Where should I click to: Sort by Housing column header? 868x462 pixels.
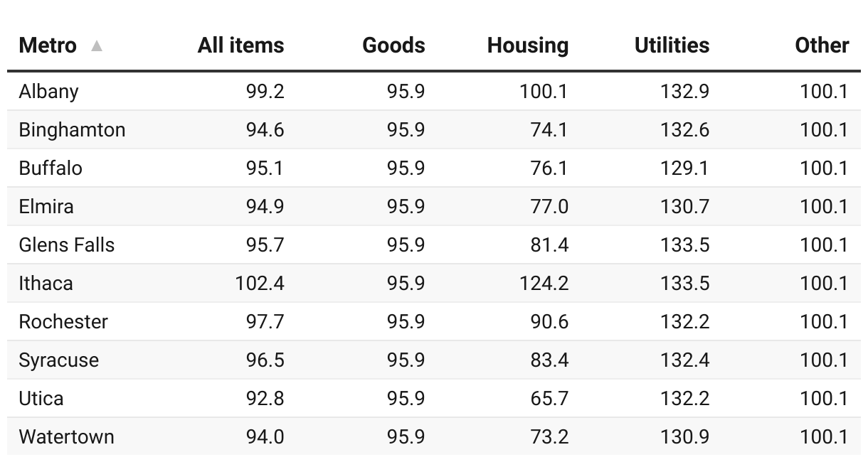click(527, 45)
